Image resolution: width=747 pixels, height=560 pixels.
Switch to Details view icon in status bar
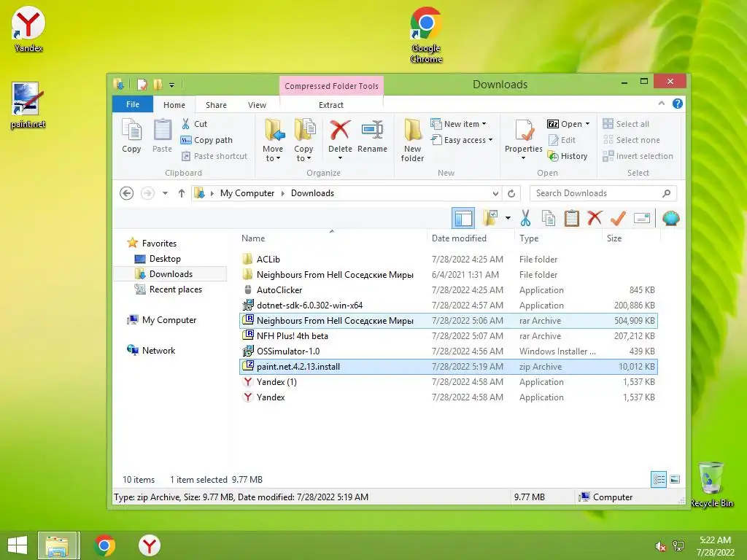pyautogui.click(x=659, y=480)
